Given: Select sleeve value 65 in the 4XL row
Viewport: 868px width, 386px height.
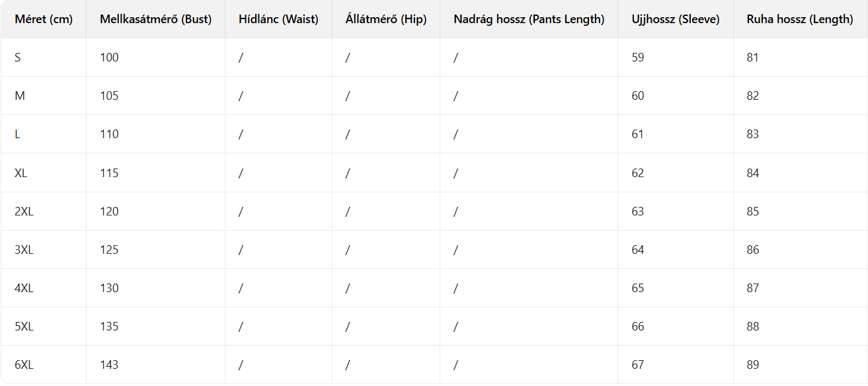Looking at the screenshot, I should pyautogui.click(x=637, y=288).
